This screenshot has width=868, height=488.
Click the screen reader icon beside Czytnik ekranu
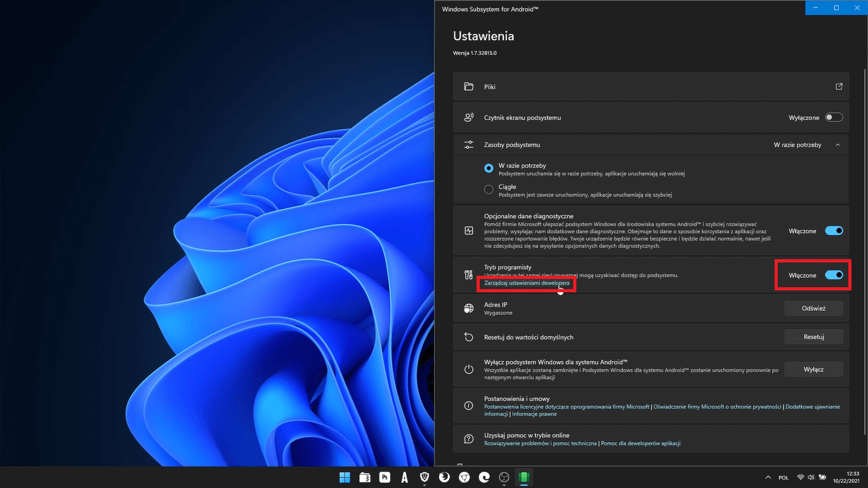coord(469,118)
